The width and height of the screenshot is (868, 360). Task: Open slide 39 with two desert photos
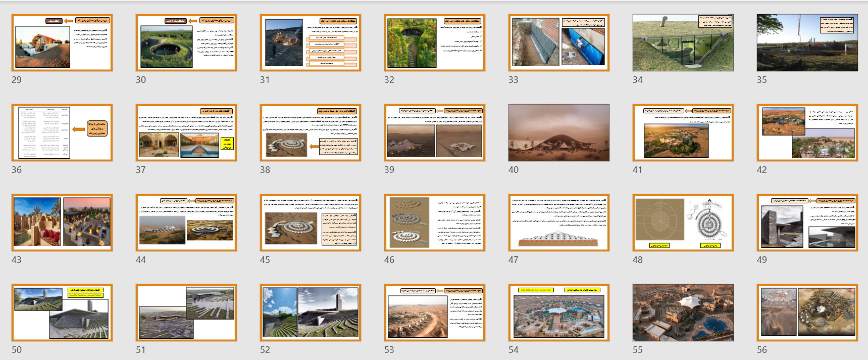click(x=435, y=132)
